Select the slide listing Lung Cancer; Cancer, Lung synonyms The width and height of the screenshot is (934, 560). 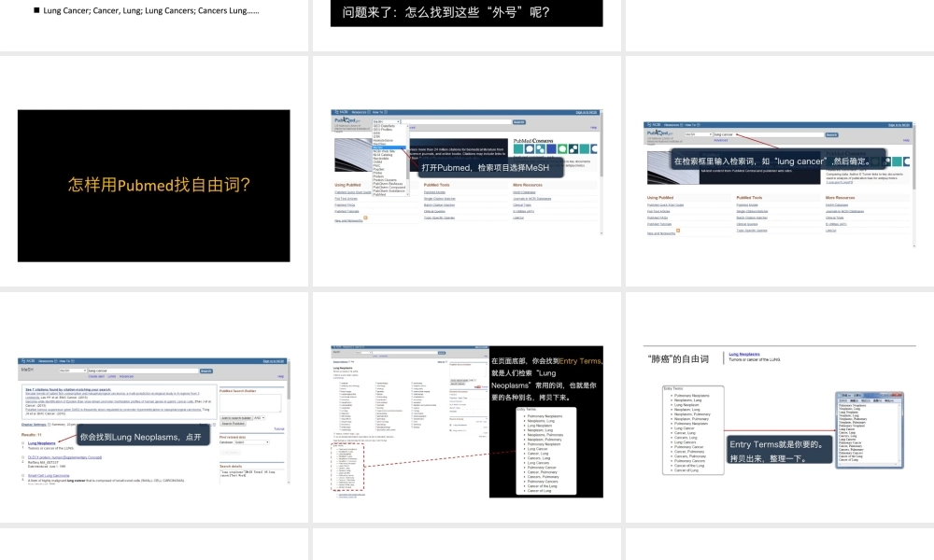[153, 13]
